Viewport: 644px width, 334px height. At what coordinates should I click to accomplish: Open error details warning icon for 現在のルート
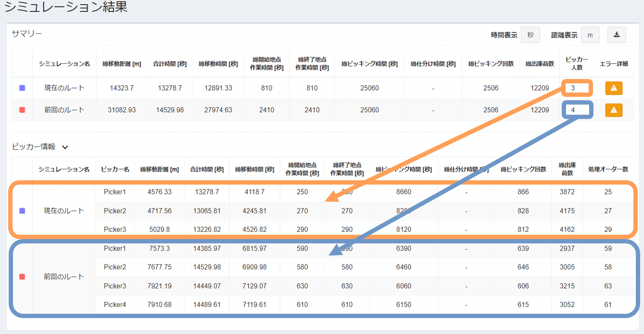tap(614, 88)
